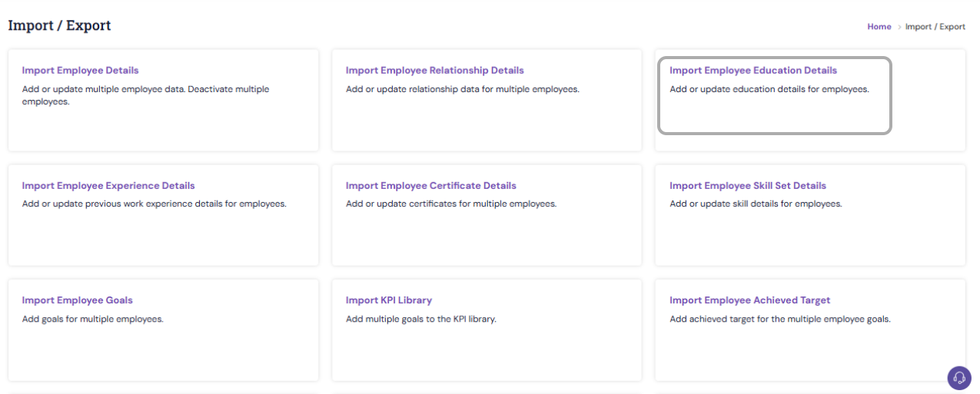The height and width of the screenshot is (394, 980).
Task: Click 'Add or update previous work experience' description
Action: point(154,204)
